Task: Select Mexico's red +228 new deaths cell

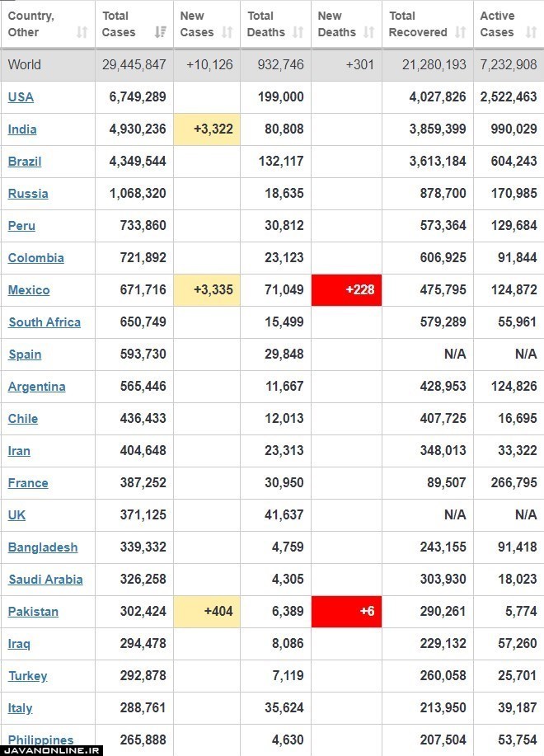Action: pyautogui.click(x=346, y=289)
